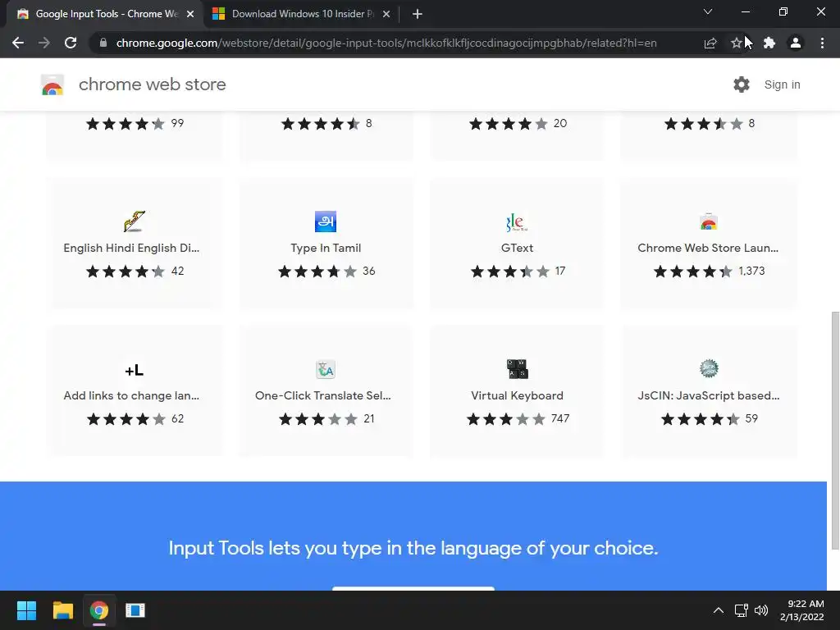This screenshot has width=840, height=630.
Task: Close the Download Windows 10 Insider tab
Action: (x=386, y=14)
